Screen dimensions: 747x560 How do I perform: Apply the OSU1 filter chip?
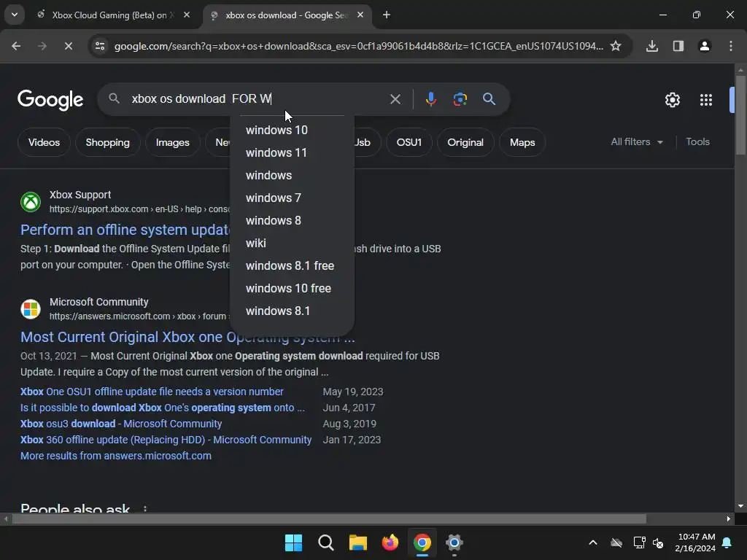[x=409, y=142]
